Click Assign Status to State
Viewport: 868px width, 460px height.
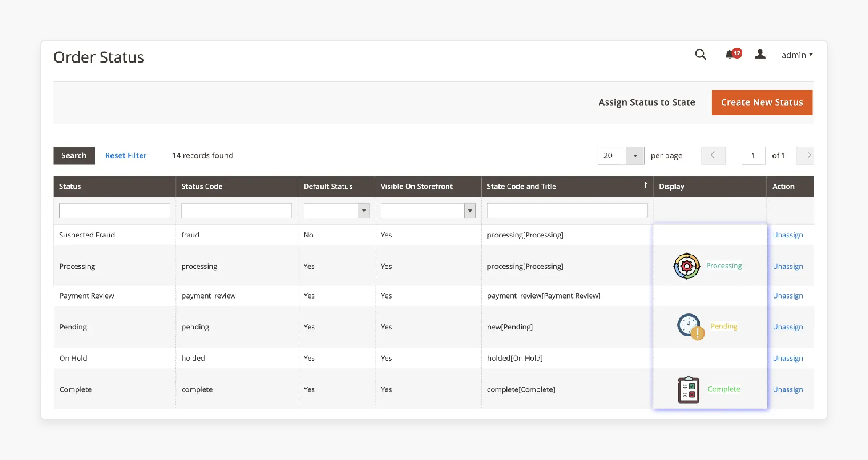click(647, 103)
